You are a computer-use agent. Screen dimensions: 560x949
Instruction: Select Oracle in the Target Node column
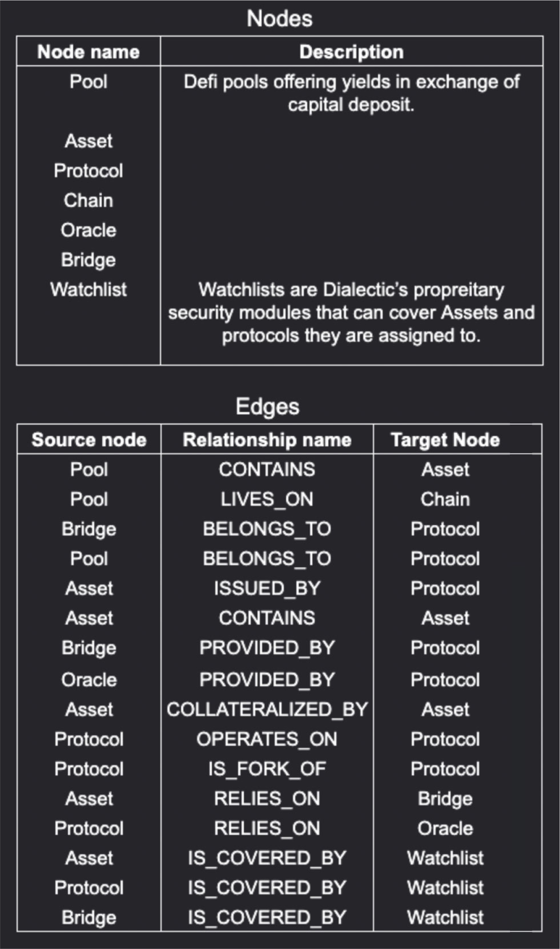[x=445, y=828]
